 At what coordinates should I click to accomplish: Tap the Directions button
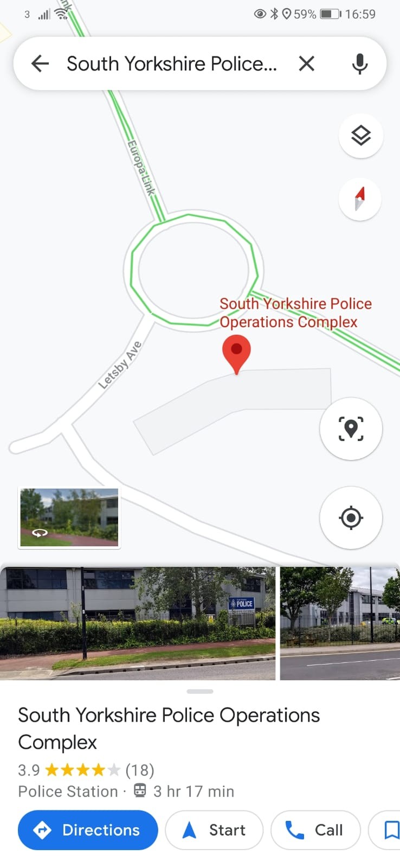88,830
